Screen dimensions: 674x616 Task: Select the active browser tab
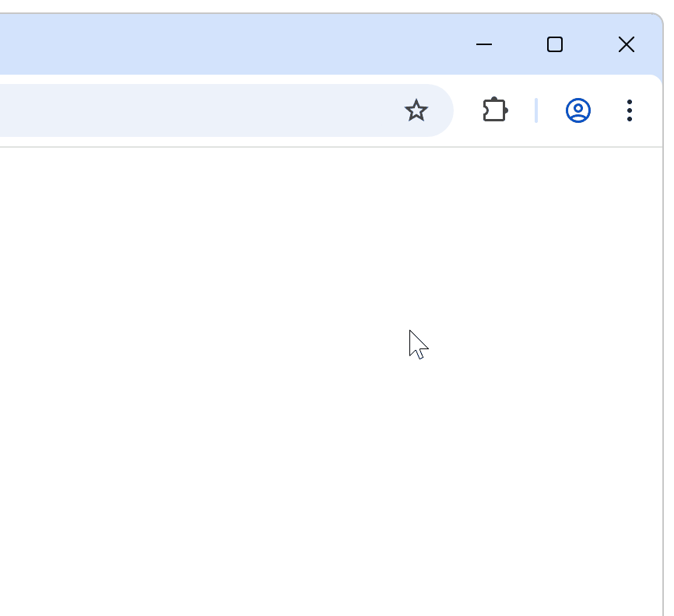[x=156, y=44]
